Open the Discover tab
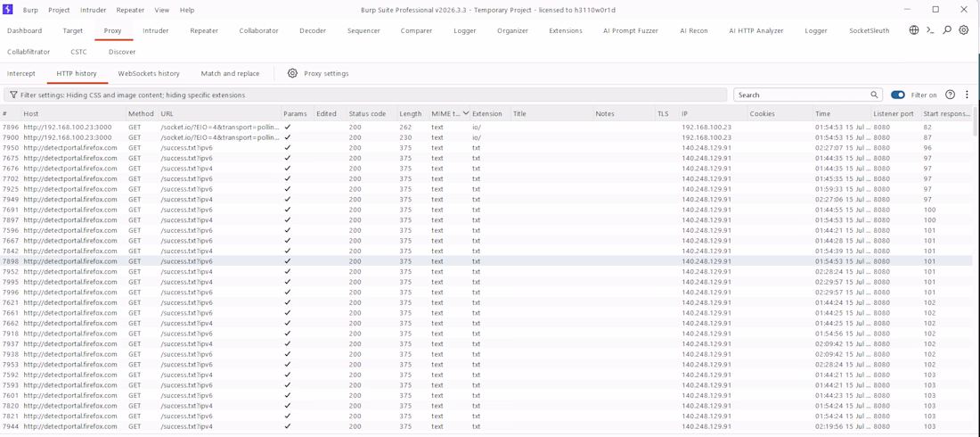Viewport: 980px width, 437px height. tap(122, 52)
